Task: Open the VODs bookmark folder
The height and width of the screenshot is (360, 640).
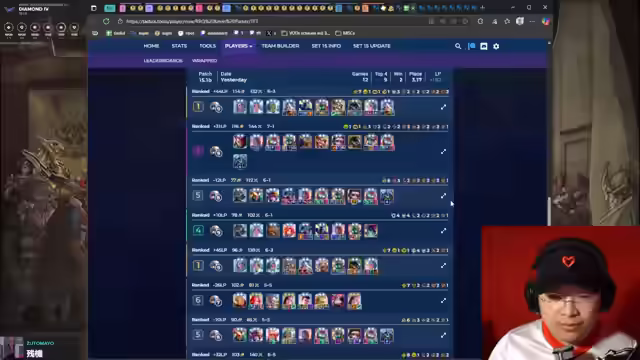Action: (305, 33)
